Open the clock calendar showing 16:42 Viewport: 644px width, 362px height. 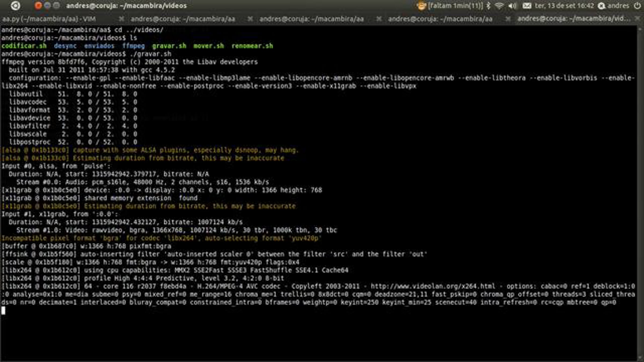pos(564,6)
